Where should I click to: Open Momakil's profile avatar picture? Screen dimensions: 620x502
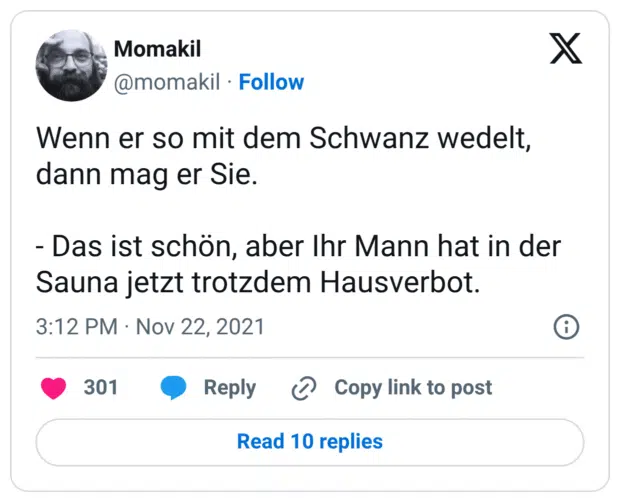(x=70, y=66)
